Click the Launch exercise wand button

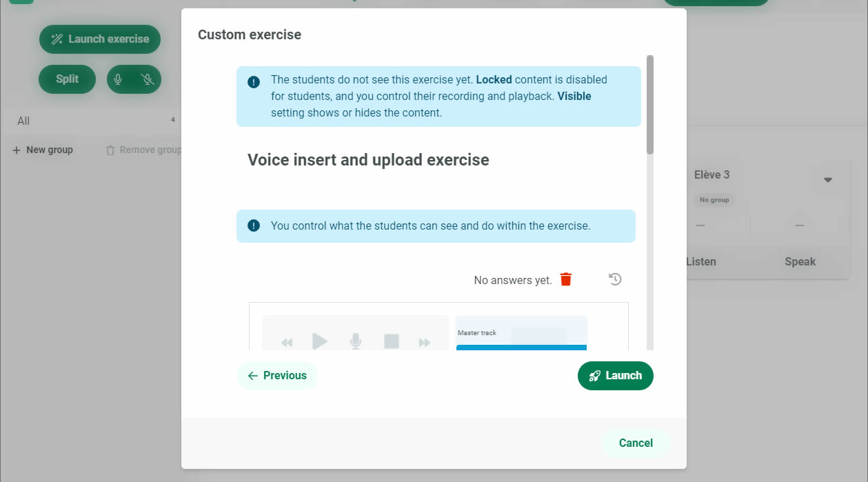(100, 39)
